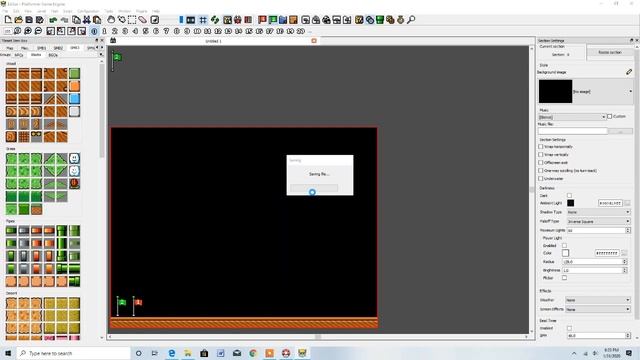Select the lasso/selection pointer tool
Image resolution: width=640 pixels, height=360 pixels.
(122, 20)
